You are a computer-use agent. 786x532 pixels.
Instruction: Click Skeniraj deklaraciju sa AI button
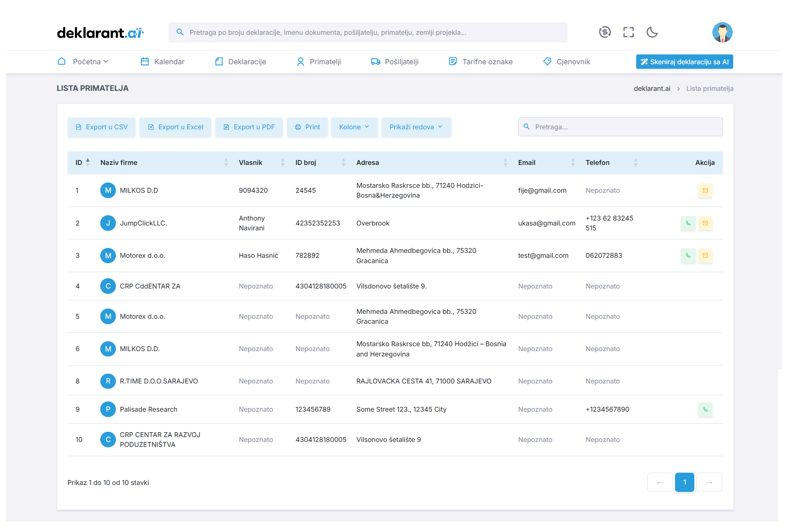click(684, 62)
